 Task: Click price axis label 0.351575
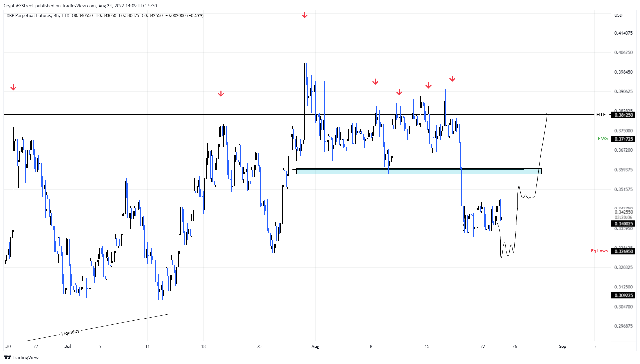click(x=623, y=189)
